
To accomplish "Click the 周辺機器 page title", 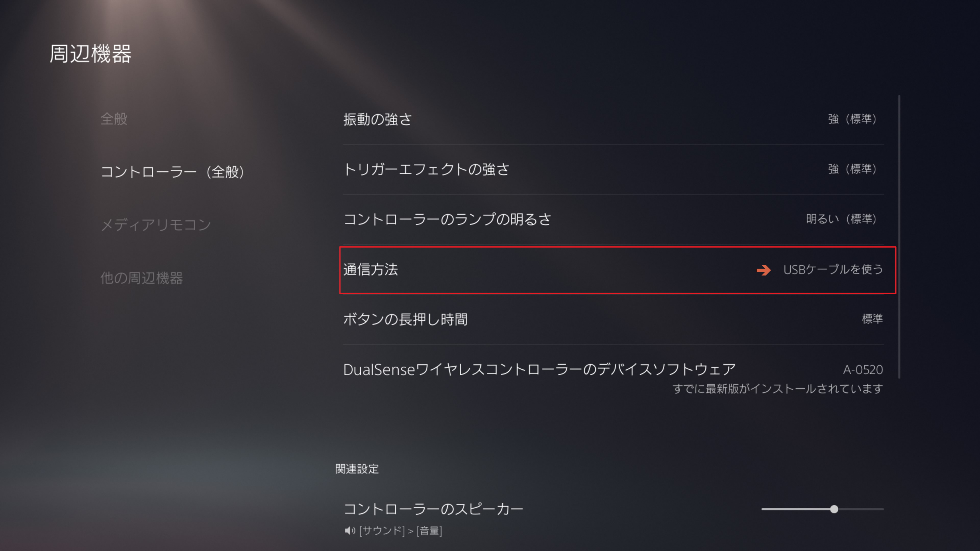I will [91, 54].
